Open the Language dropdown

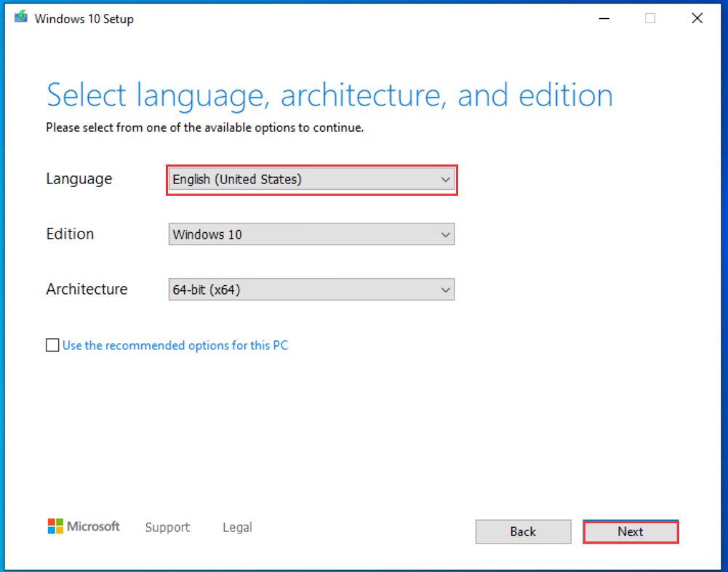[x=311, y=179]
